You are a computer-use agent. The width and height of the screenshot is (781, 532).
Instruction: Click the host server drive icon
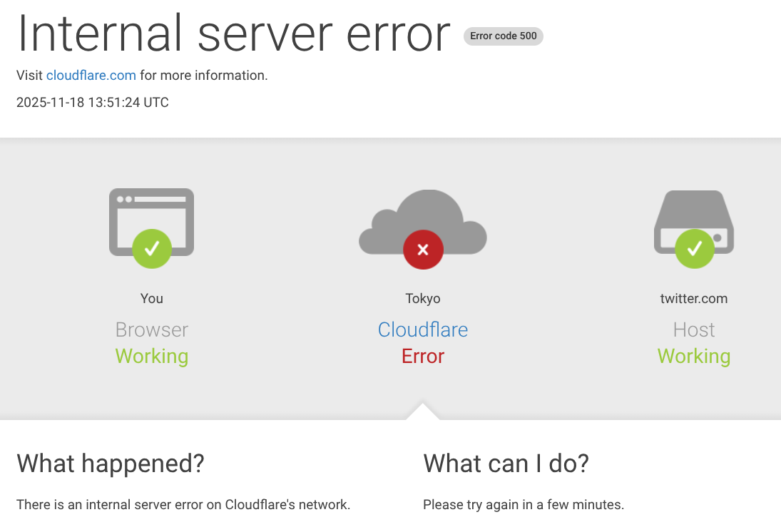[694, 222]
